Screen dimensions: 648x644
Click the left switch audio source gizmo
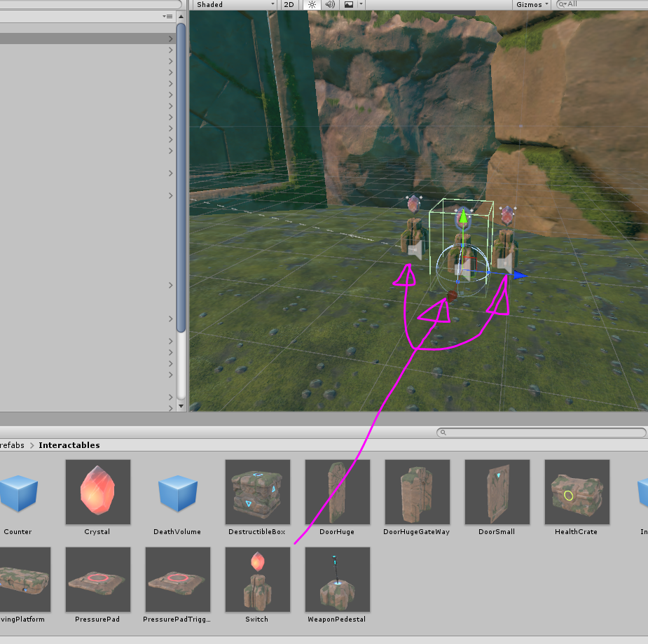click(415, 250)
